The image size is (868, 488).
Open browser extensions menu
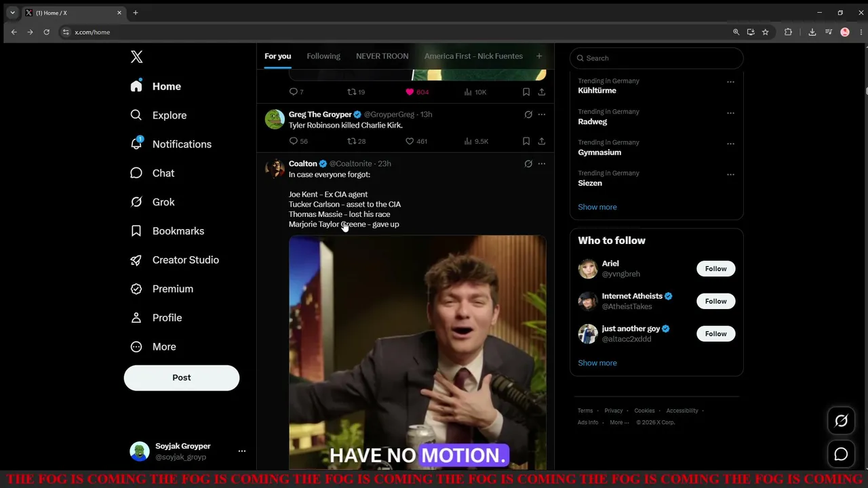tap(788, 32)
